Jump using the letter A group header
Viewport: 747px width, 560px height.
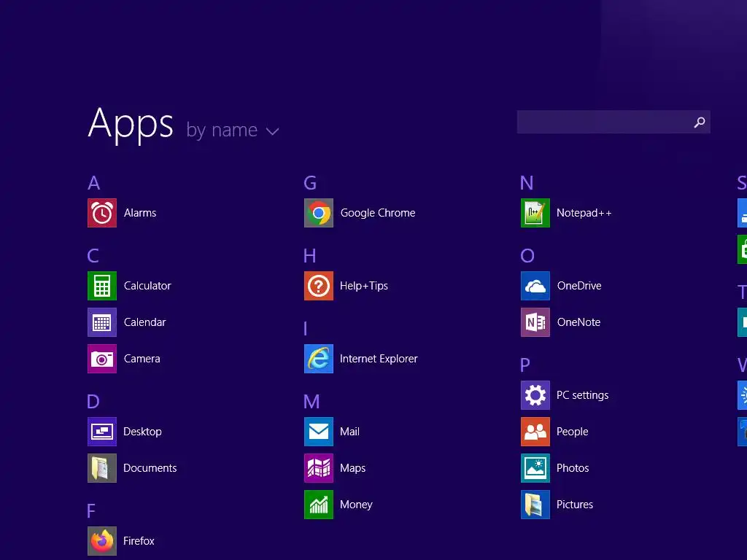[x=94, y=183]
